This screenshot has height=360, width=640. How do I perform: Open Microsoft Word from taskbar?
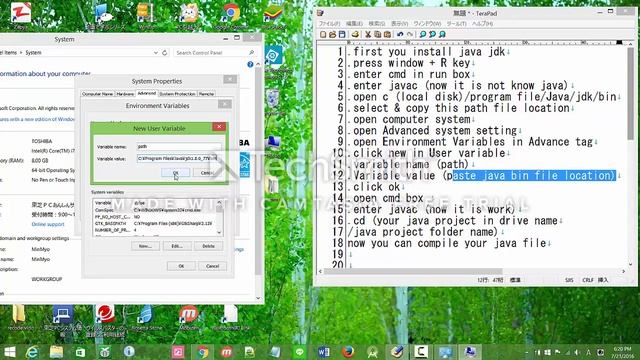click(x=324, y=352)
